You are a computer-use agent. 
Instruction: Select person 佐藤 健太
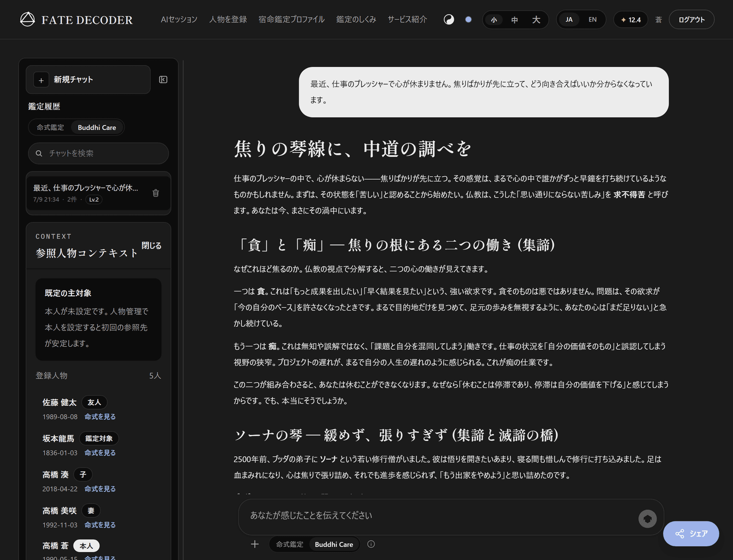pyautogui.click(x=60, y=402)
